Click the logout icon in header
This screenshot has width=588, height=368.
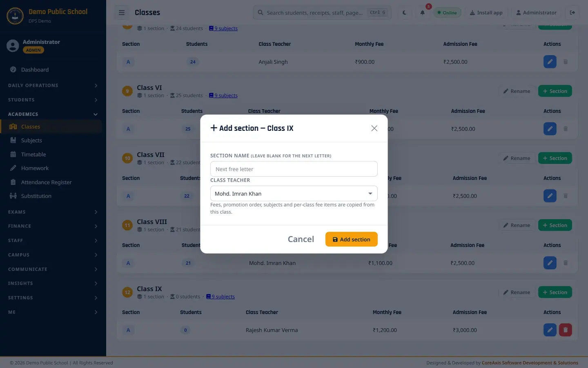pyautogui.click(x=572, y=13)
